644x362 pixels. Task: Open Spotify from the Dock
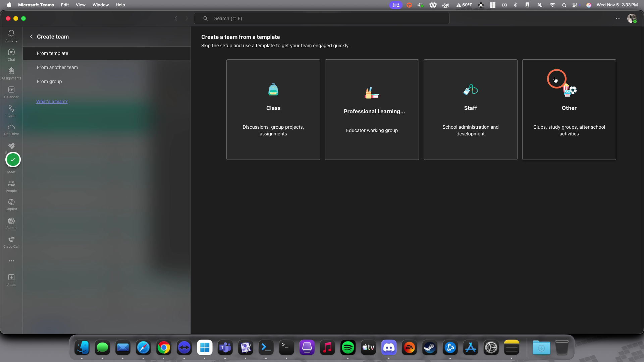pyautogui.click(x=348, y=348)
